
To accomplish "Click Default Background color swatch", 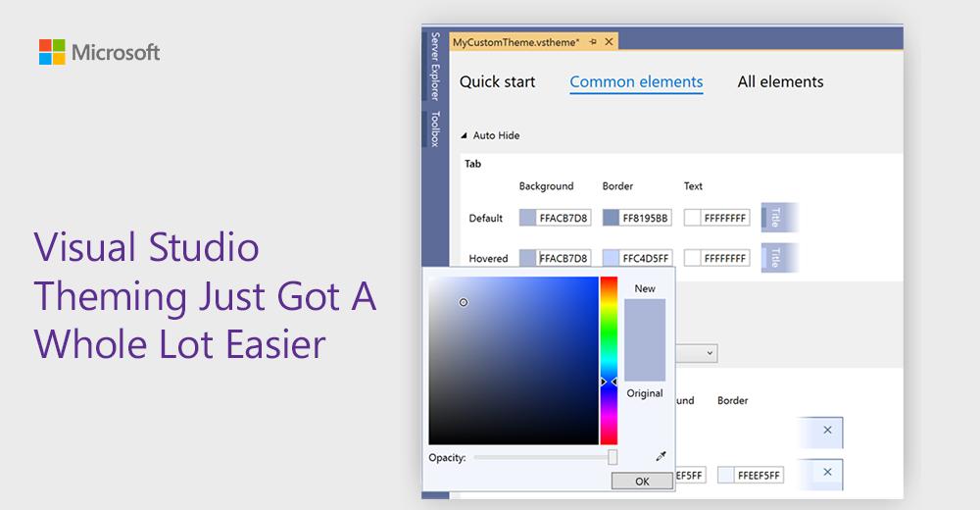I will 527,218.
